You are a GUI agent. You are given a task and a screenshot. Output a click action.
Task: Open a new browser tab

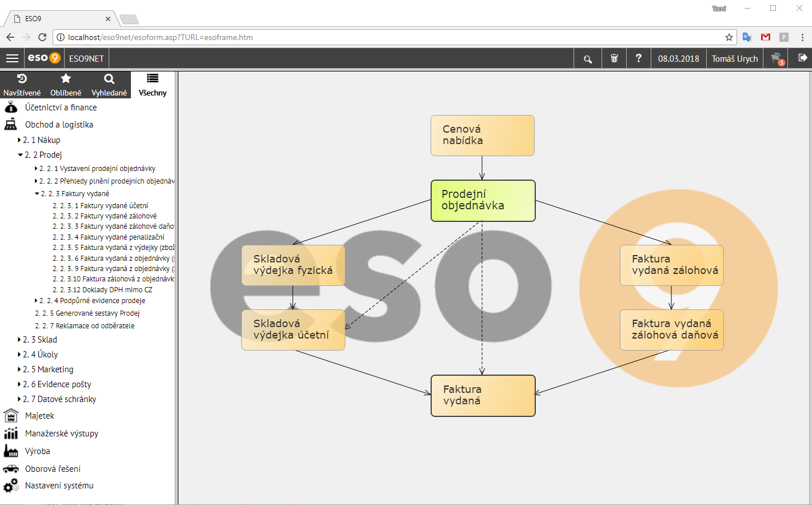click(x=129, y=19)
